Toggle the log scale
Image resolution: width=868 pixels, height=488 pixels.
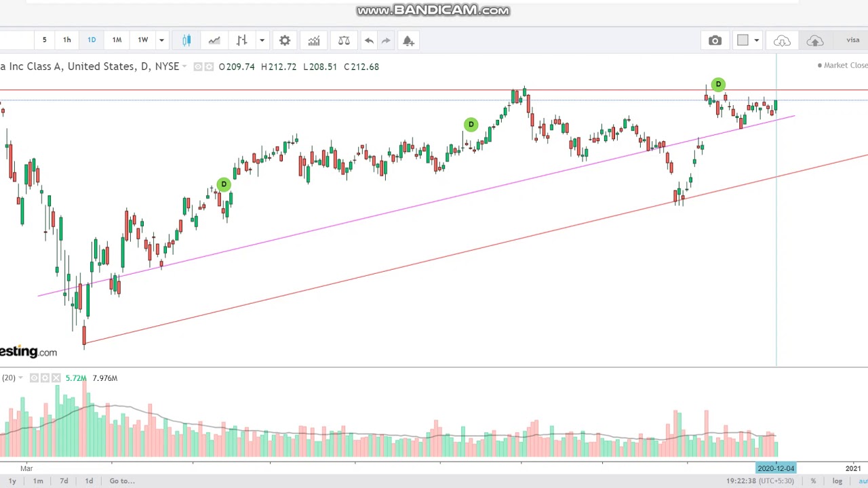(837, 481)
